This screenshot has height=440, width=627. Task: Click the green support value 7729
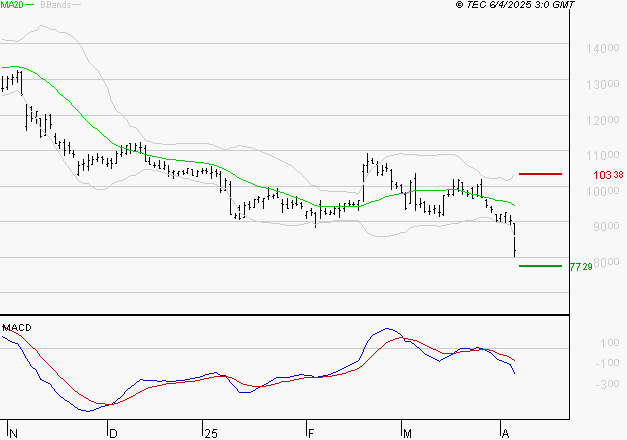(x=581, y=267)
